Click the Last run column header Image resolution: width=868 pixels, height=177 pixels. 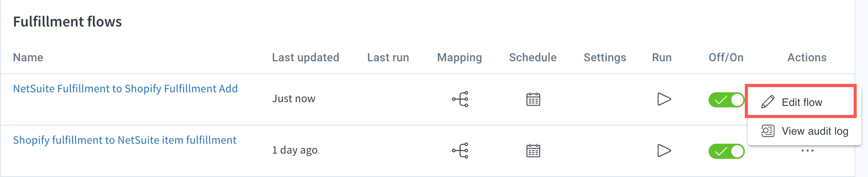tap(388, 57)
